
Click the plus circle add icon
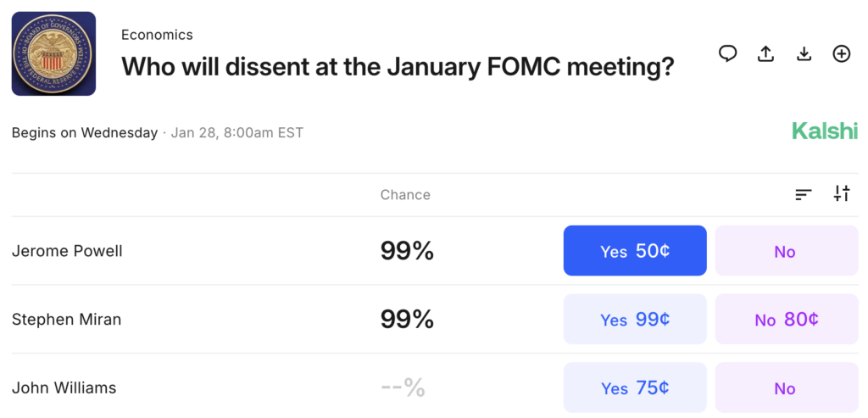[x=841, y=53]
